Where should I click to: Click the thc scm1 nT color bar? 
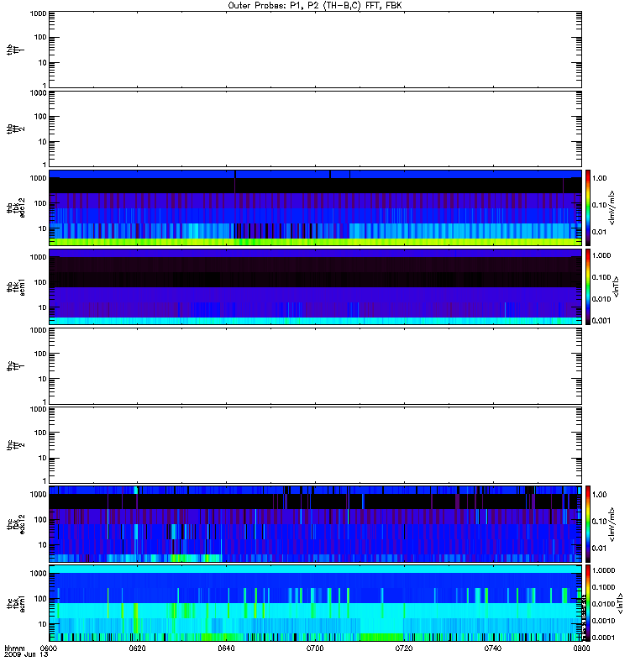coord(589,602)
